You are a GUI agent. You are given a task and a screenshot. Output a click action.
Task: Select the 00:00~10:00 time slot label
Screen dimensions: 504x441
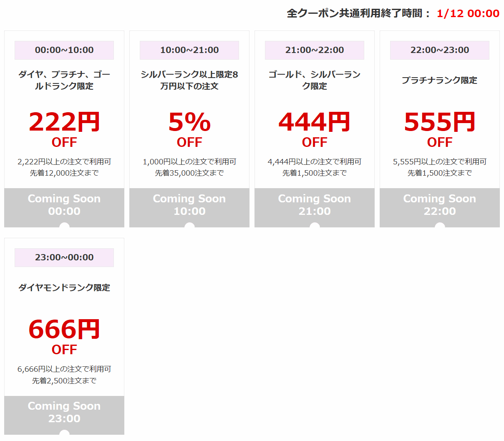[64, 50]
